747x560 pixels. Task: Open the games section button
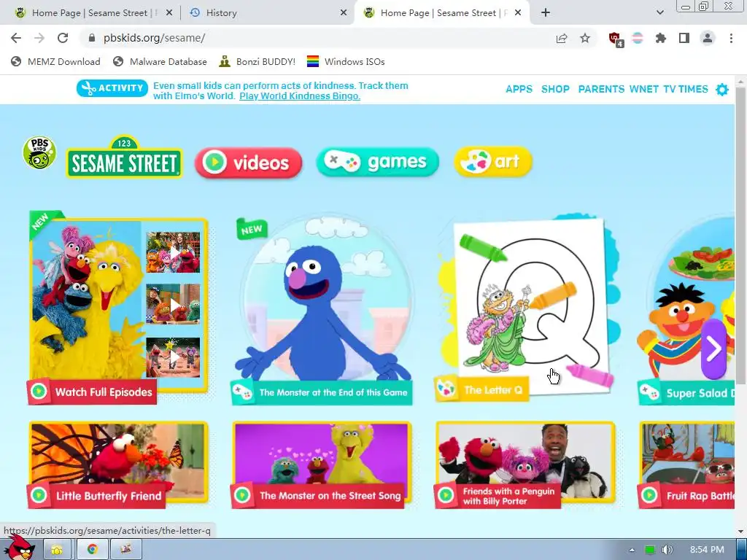click(x=377, y=162)
